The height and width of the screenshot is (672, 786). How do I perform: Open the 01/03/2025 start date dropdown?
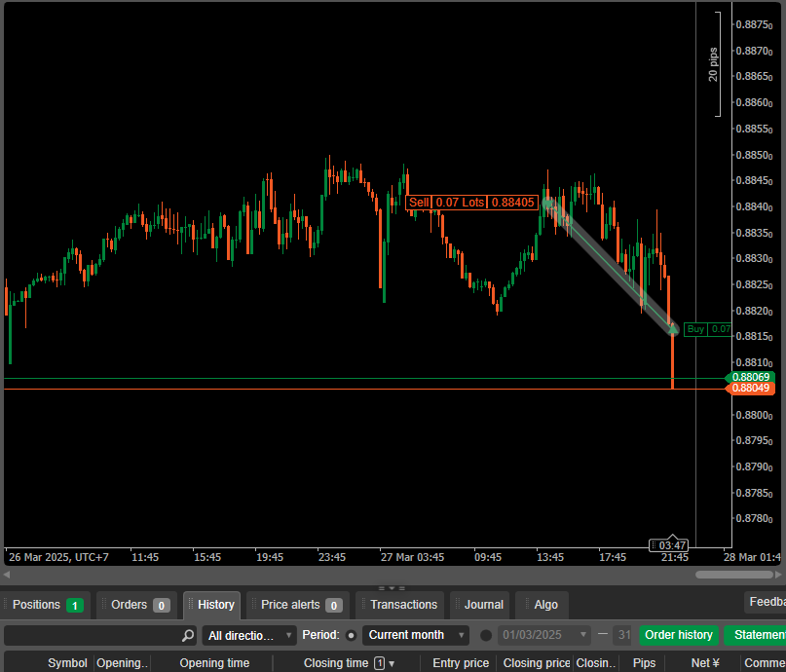click(544, 635)
